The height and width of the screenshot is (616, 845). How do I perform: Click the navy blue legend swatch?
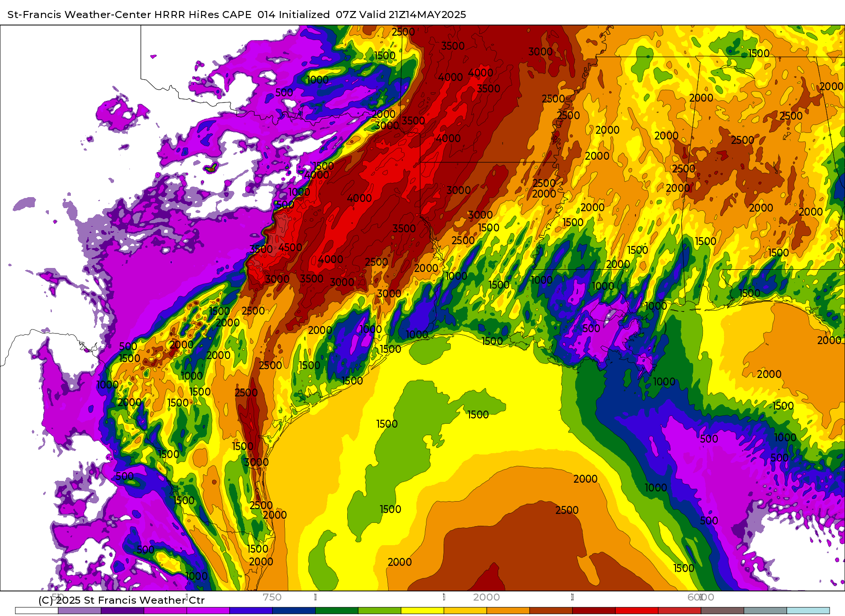coord(294,611)
